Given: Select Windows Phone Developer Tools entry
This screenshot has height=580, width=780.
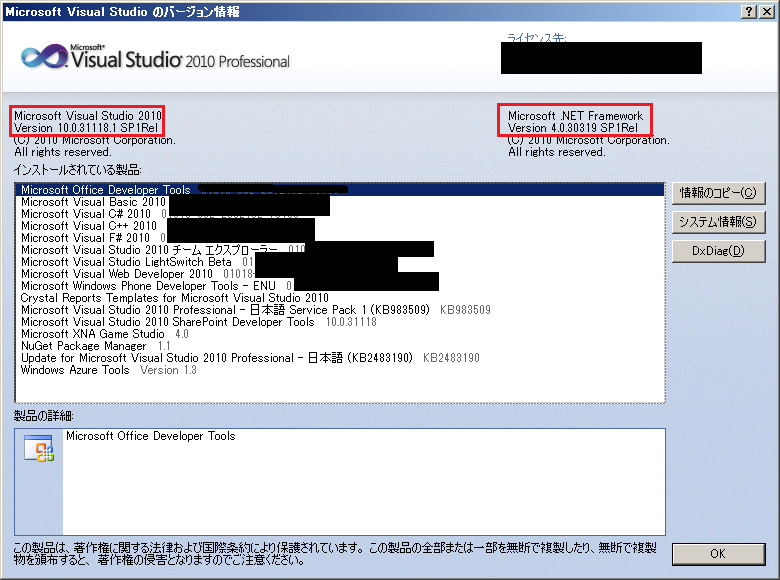Looking at the screenshot, I should coord(147,286).
